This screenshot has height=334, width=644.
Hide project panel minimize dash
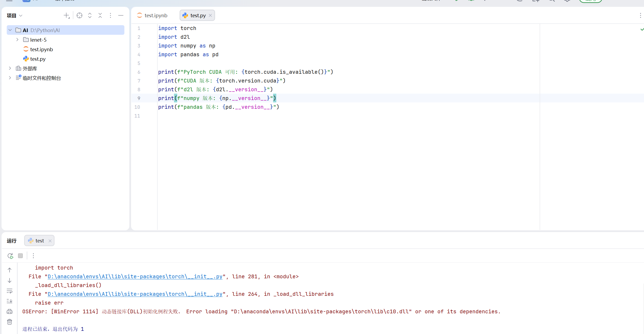pyautogui.click(x=121, y=16)
